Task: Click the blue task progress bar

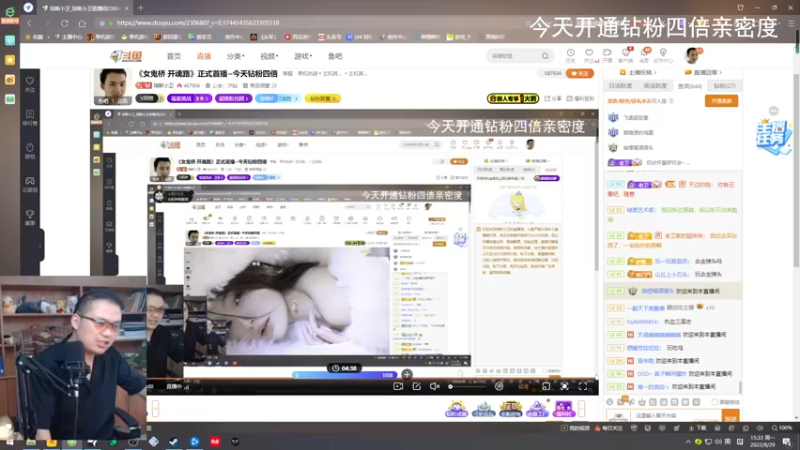Action: click(x=345, y=375)
